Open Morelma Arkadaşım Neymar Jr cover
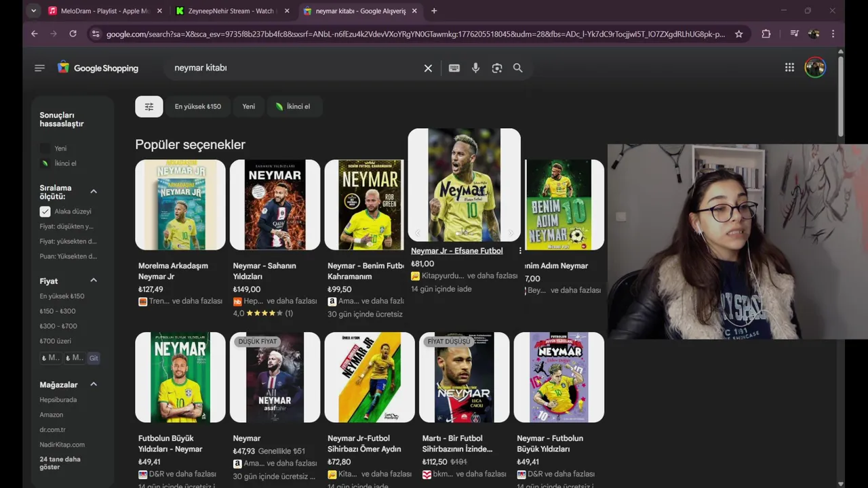The image size is (868, 488). [x=180, y=205]
